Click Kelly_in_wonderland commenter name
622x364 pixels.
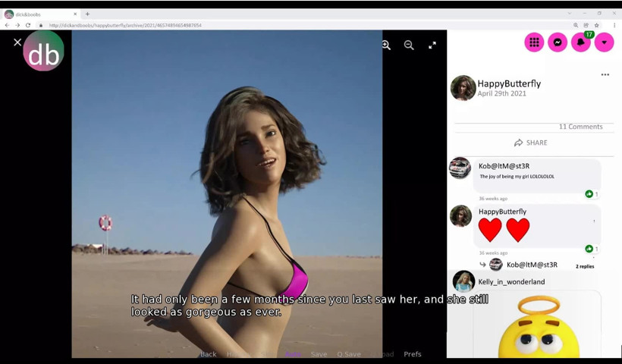pyautogui.click(x=511, y=282)
